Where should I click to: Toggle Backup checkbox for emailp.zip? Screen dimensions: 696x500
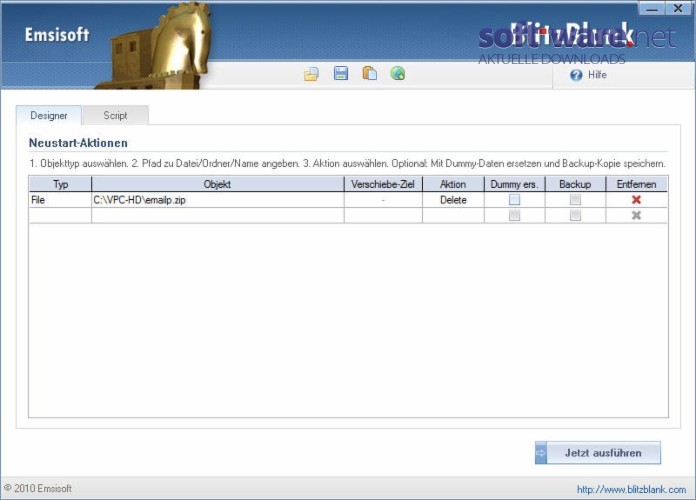[575, 199]
